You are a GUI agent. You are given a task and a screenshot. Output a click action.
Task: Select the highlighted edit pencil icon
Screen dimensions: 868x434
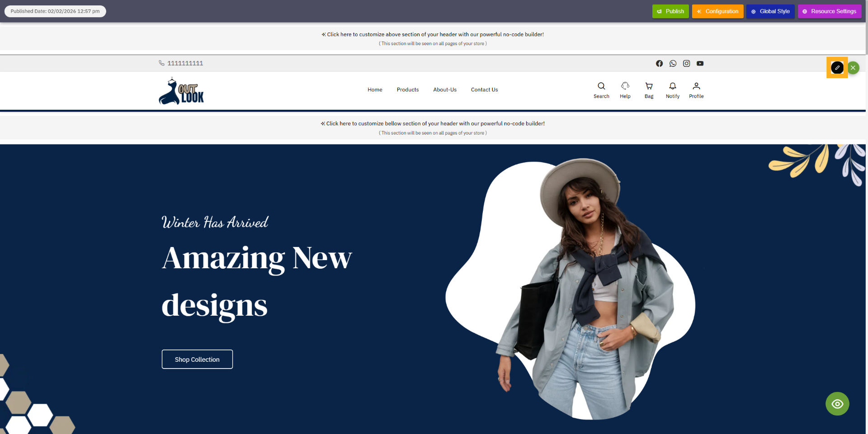coord(837,67)
